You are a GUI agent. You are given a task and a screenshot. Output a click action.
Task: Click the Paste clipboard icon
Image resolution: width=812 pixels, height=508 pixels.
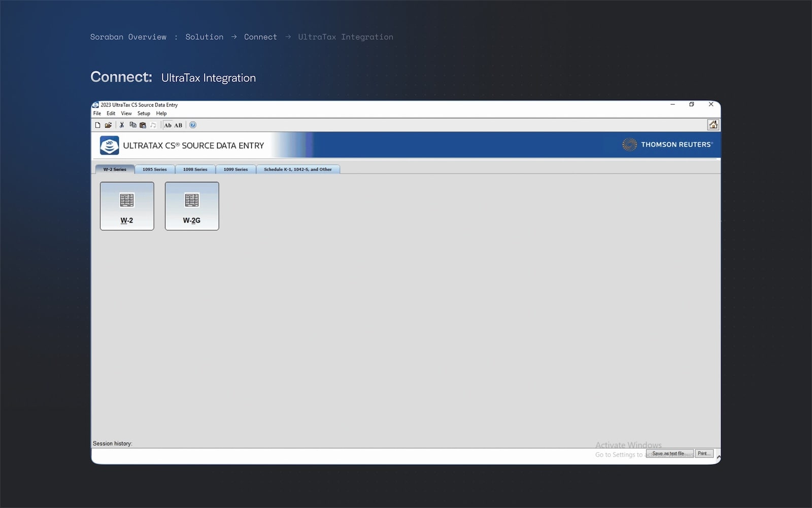point(143,125)
